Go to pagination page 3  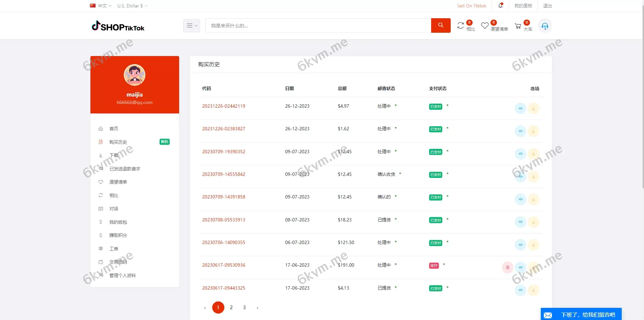click(x=244, y=307)
